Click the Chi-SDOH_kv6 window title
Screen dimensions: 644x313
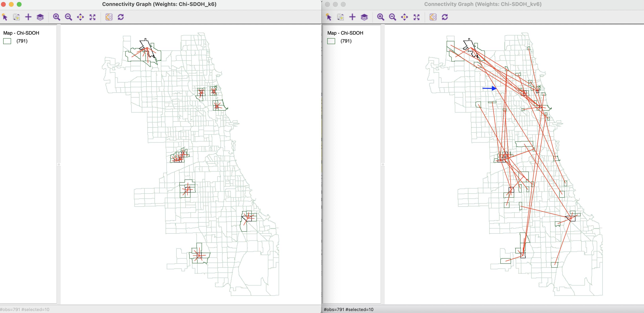coord(483,4)
